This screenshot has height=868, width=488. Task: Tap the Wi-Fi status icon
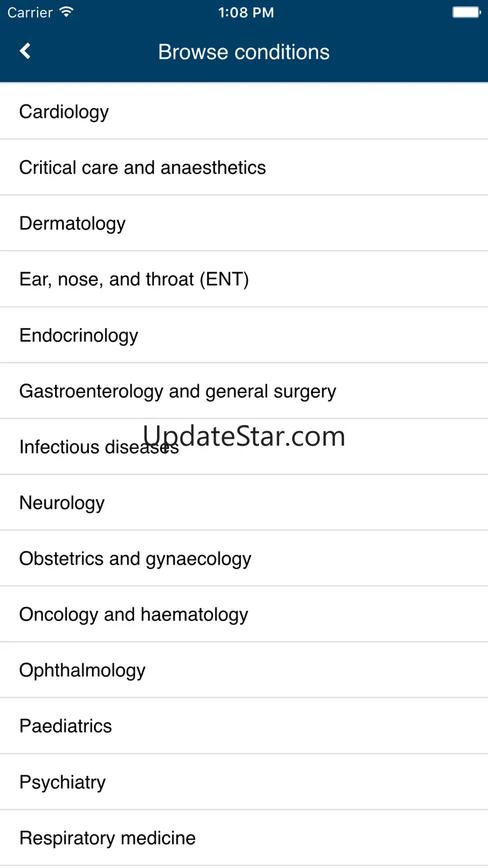click(x=66, y=13)
